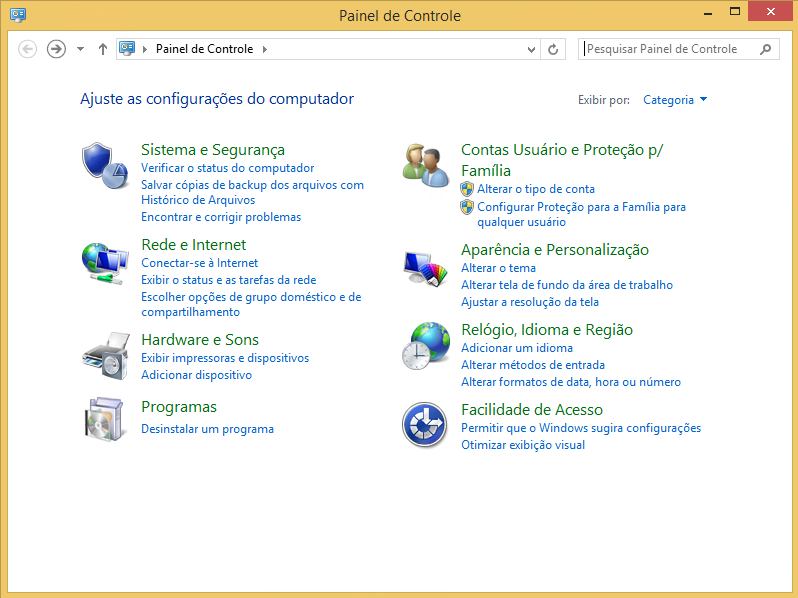Screen dimensions: 798x598
Task: Open the Hardware e Sons heading
Action: tap(200, 339)
